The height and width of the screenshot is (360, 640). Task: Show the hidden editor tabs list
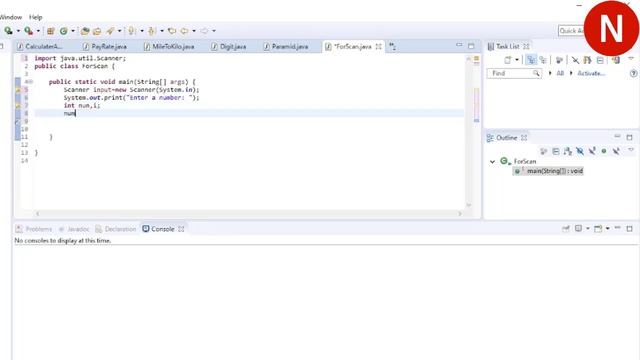[392, 47]
